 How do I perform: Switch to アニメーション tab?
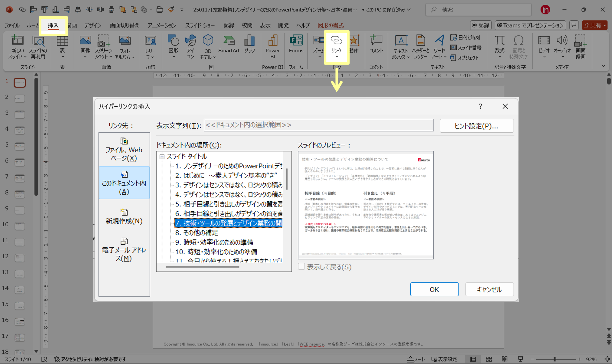pos(162,25)
